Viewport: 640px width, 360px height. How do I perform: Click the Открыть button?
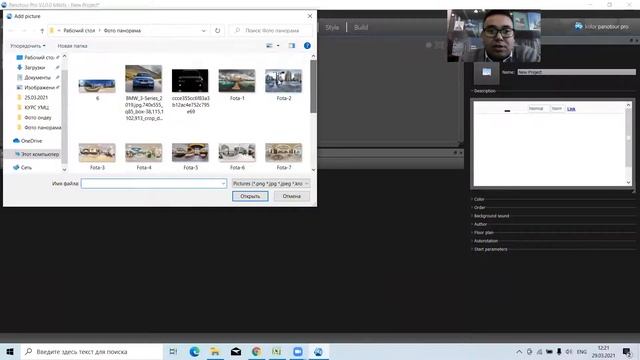pos(250,196)
